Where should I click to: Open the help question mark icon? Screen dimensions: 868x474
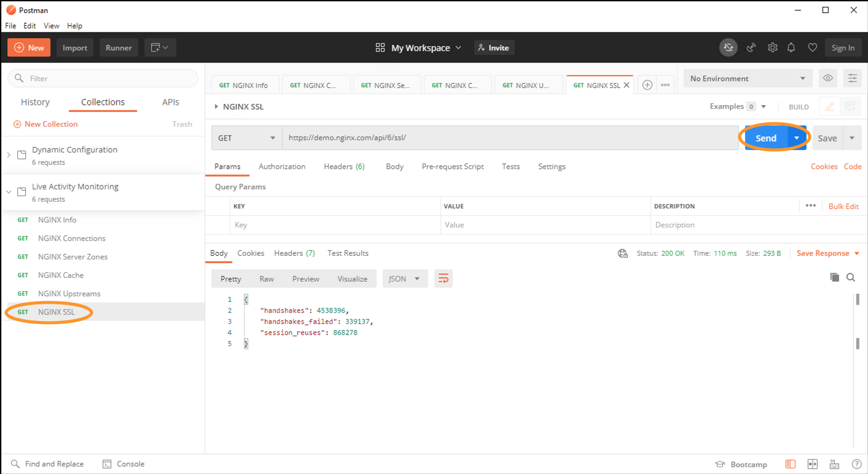856,464
